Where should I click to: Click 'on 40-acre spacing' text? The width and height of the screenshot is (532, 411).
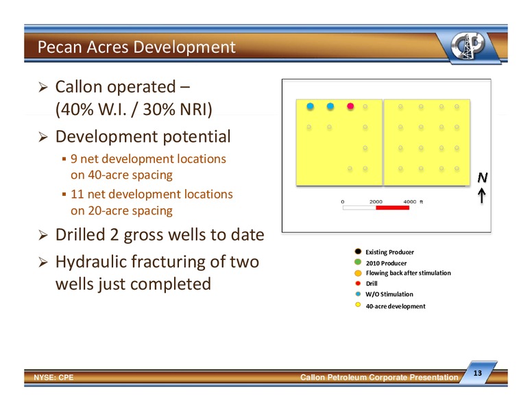(121, 175)
